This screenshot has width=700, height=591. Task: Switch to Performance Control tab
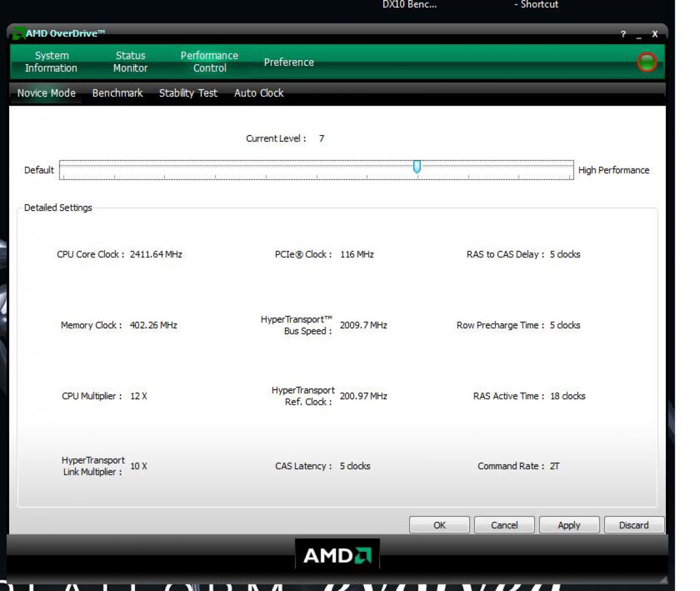click(x=209, y=62)
